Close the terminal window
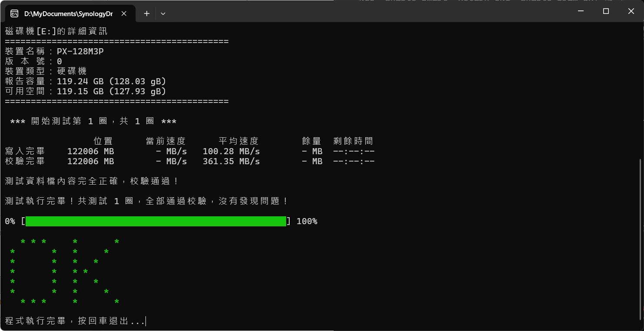This screenshot has height=331, width=644. (x=631, y=11)
